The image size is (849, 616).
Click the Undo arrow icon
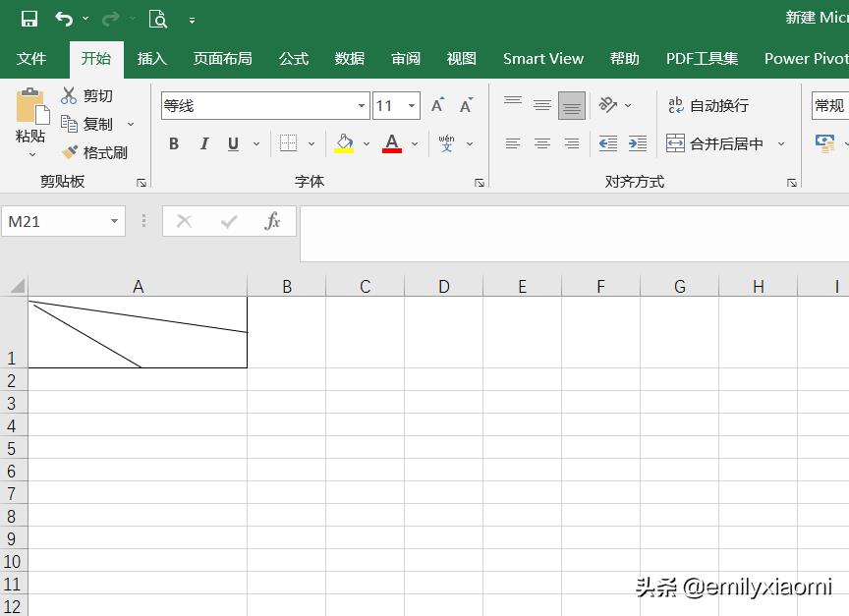(x=64, y=19)
